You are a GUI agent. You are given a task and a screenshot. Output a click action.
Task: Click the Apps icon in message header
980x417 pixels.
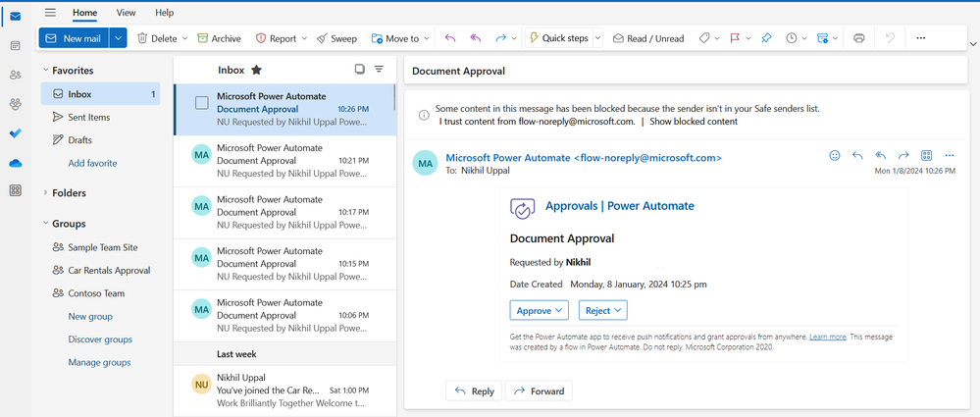[x=927, y=156]
